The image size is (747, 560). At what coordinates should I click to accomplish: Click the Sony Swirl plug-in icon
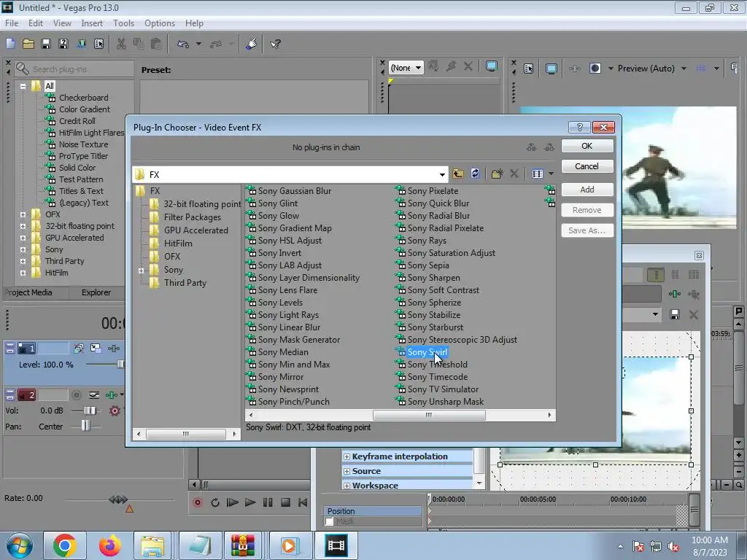point(400,352)
